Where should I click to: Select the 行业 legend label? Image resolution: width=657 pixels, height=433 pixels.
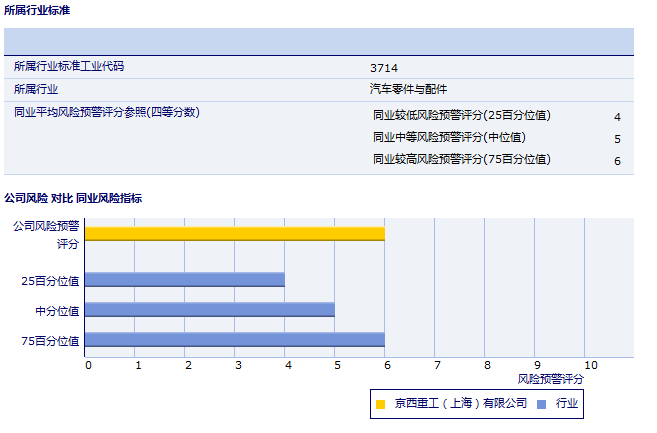click(567, 404)
